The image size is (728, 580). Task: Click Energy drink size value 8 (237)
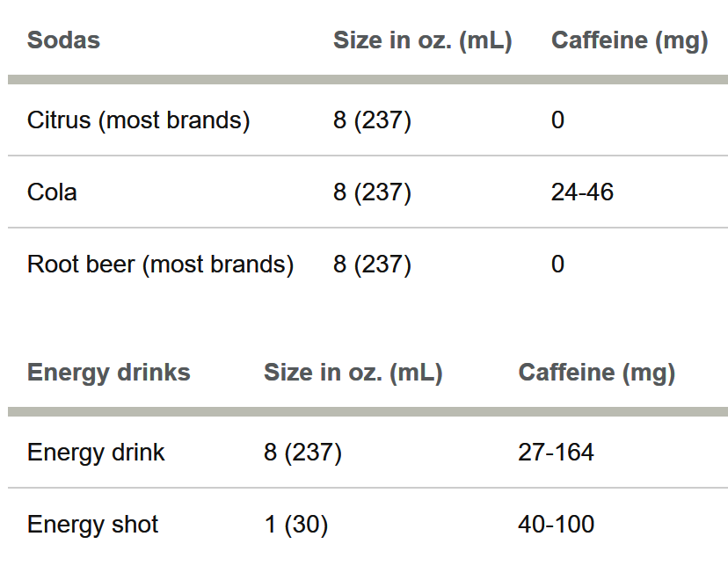pyautogui.click(x=302, y=453)
